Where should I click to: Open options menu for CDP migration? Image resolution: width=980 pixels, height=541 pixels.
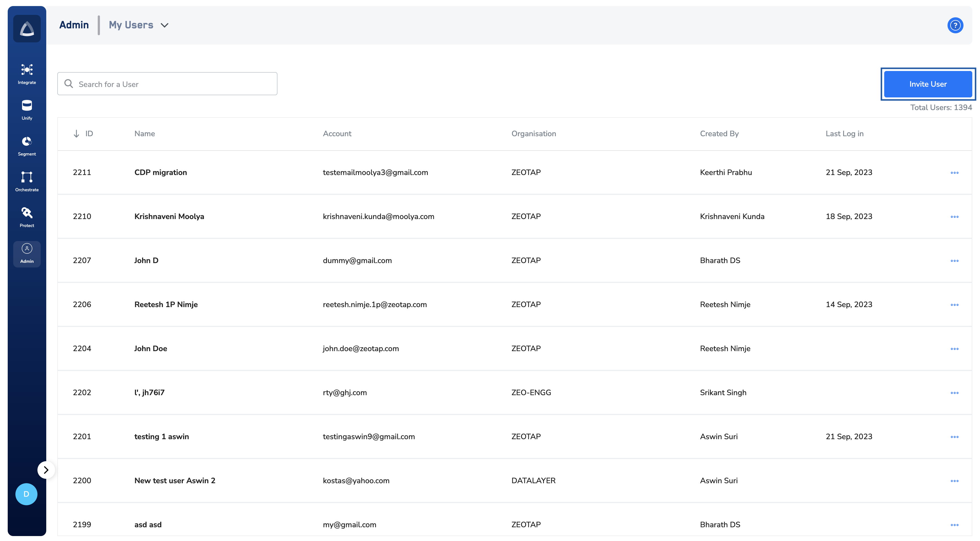pos(954,173)
